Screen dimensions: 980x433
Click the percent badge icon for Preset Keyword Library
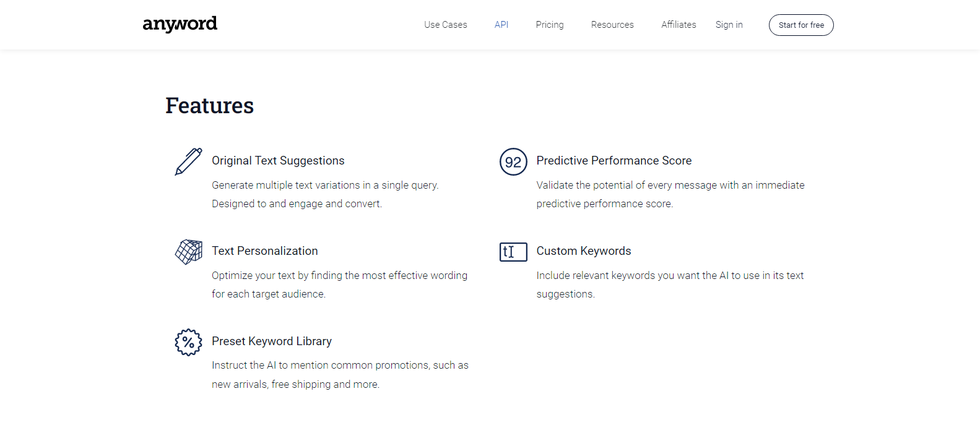[x=188, y=342]
